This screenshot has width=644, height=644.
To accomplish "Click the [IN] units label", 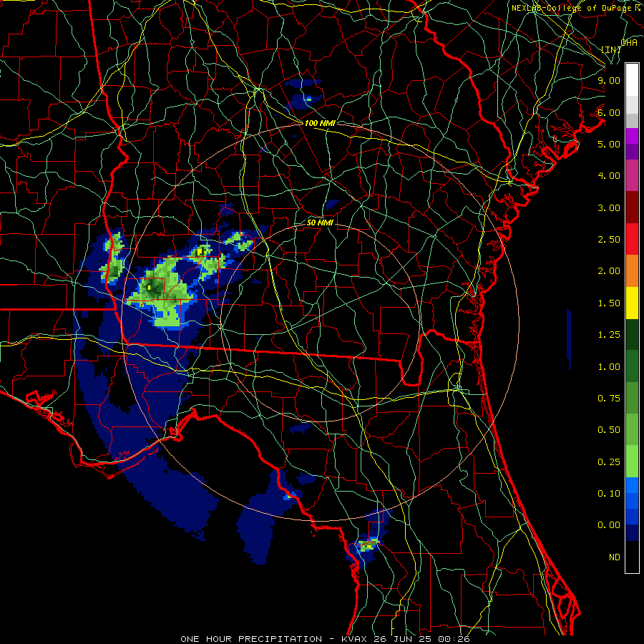I will 611,49.
